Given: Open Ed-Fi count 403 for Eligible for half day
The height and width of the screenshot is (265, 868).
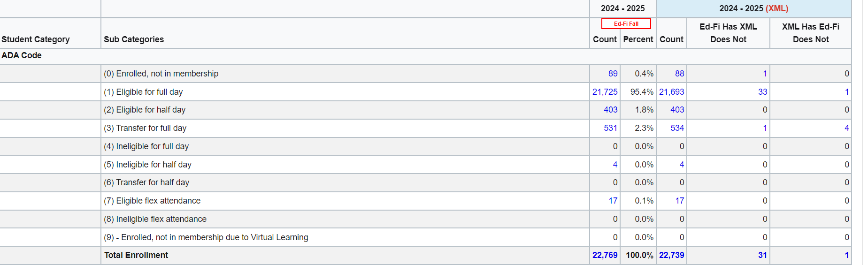Looking at the screenshot, I should pos(610,110).
